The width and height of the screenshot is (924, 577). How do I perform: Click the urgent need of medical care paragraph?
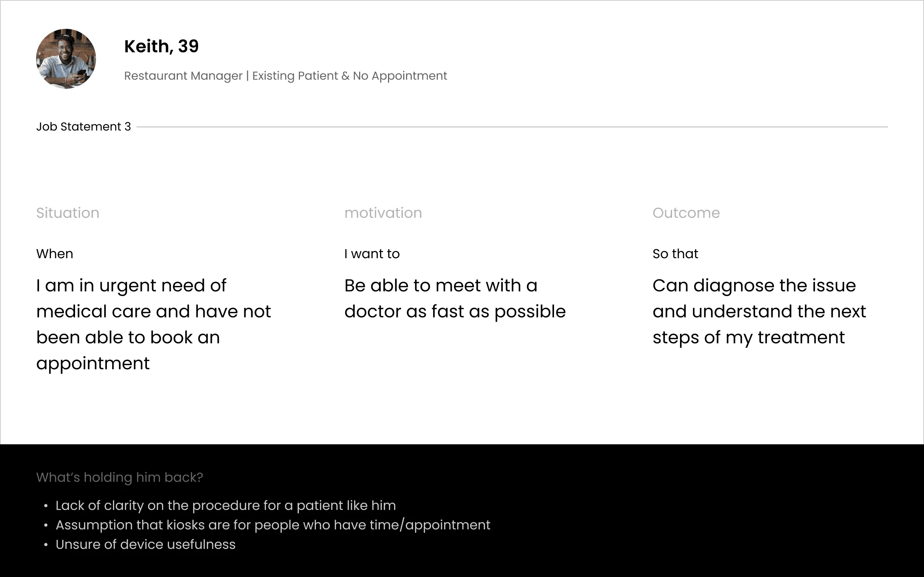(x=153, y=324)
